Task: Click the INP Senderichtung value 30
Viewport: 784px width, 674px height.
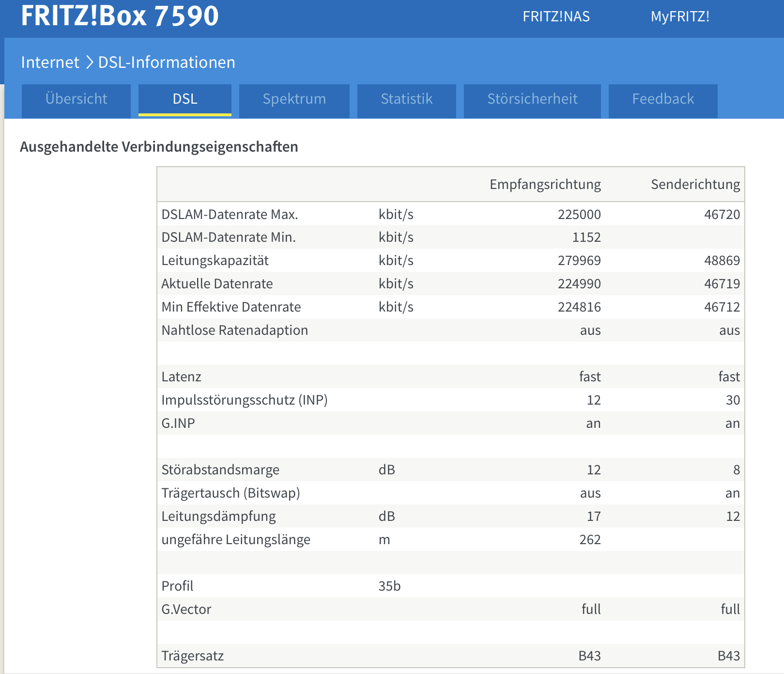Action: pyautogui.click(x=733, y=400)
